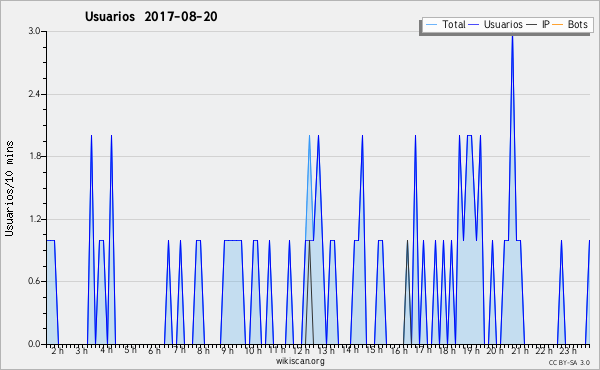Viewport: 600px width, 370px height.
Task: Click the wikiscan.org label below chart
Action: [300, 361]
